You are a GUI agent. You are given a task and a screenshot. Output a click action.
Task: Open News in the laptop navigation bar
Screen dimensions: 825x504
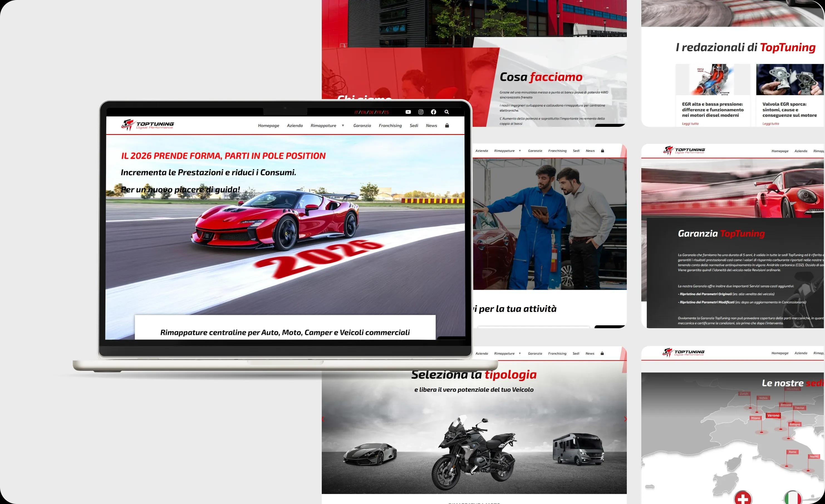coord(432,125)
